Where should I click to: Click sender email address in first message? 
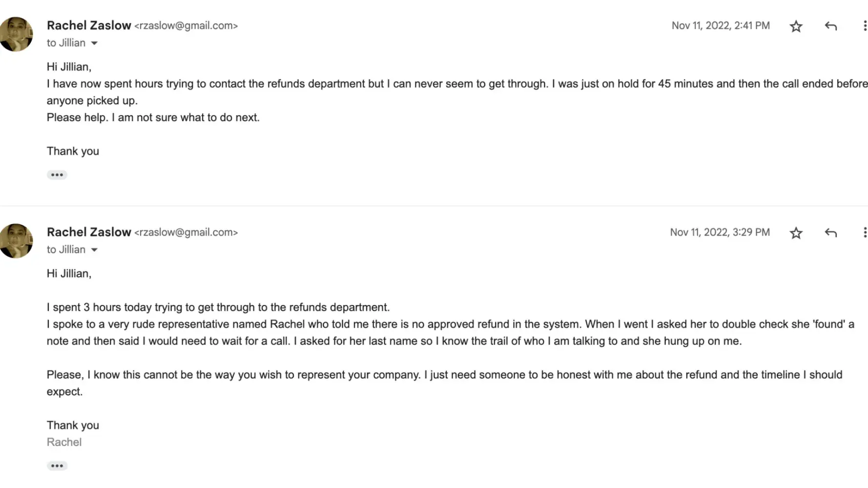[186, 26]
